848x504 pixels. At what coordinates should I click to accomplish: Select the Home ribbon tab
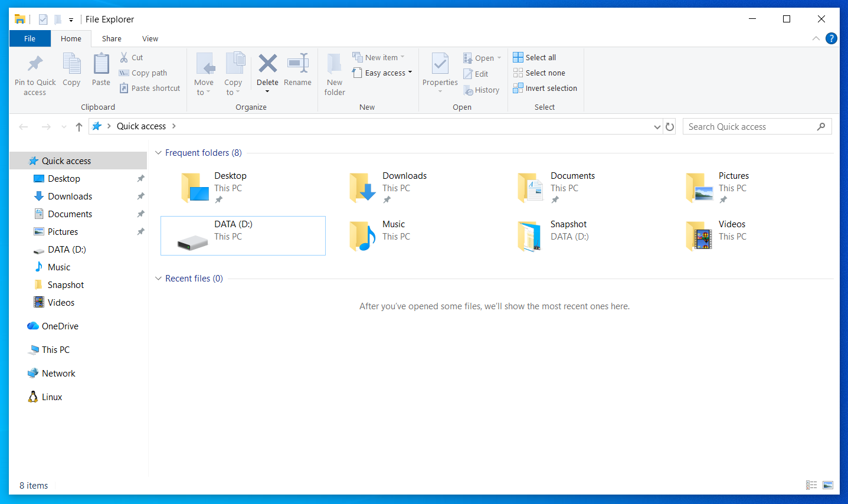(71, 38)
